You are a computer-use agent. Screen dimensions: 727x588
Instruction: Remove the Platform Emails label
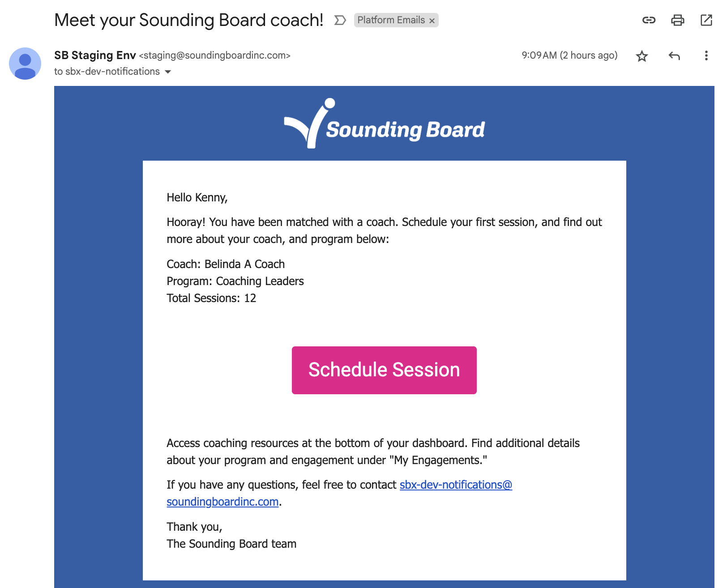click(432, 21)
